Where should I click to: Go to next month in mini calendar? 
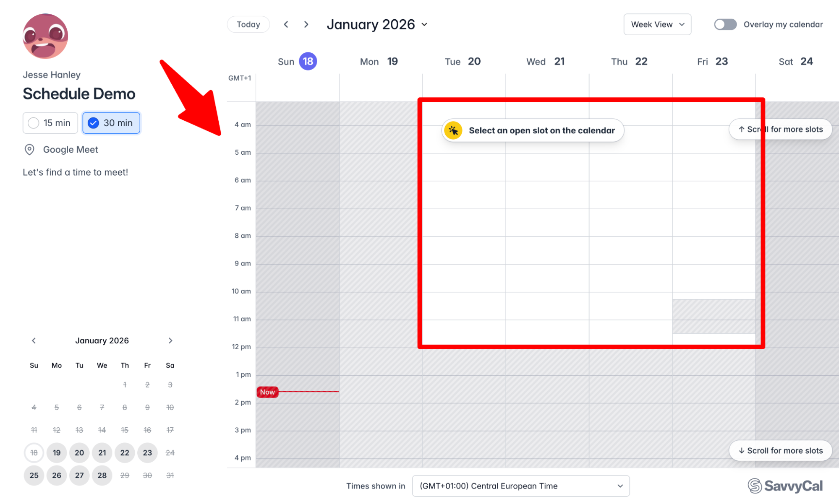(170, 340)
